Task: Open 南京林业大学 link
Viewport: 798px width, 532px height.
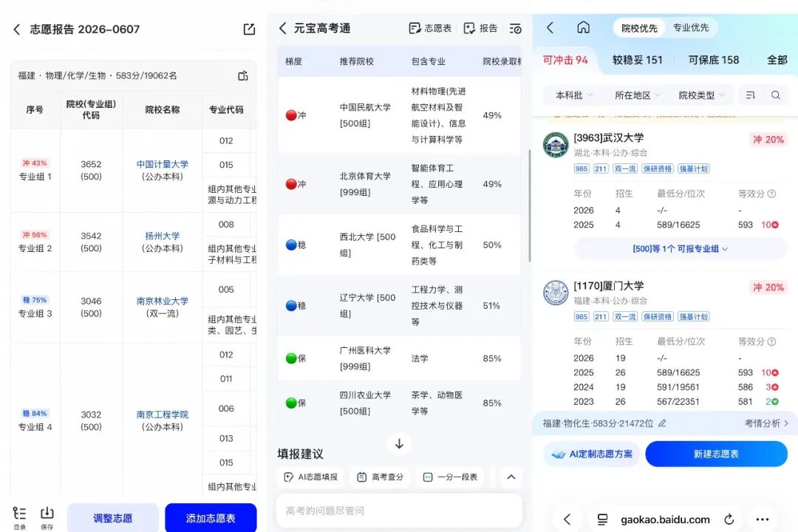Action: (x=163, y=301)
